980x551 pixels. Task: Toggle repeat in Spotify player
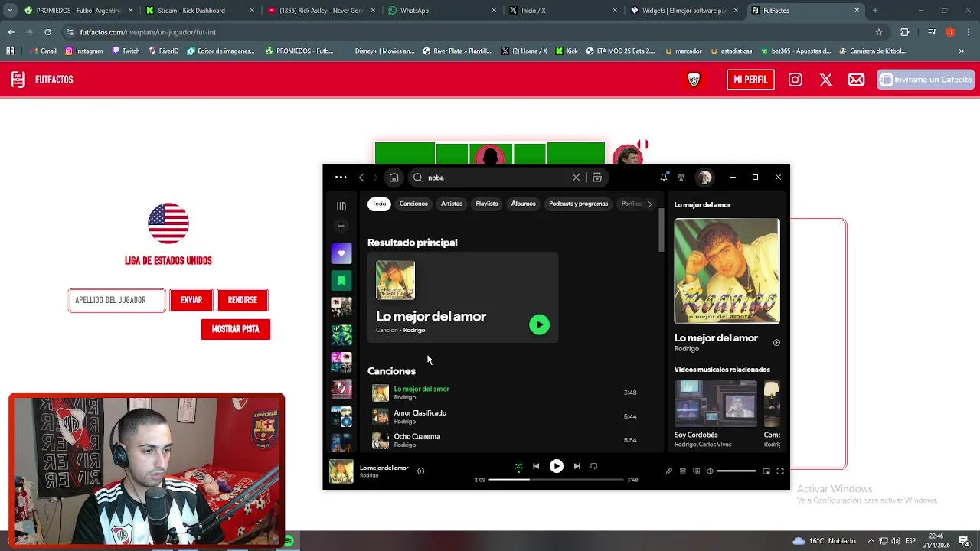(x=593, y=466)
